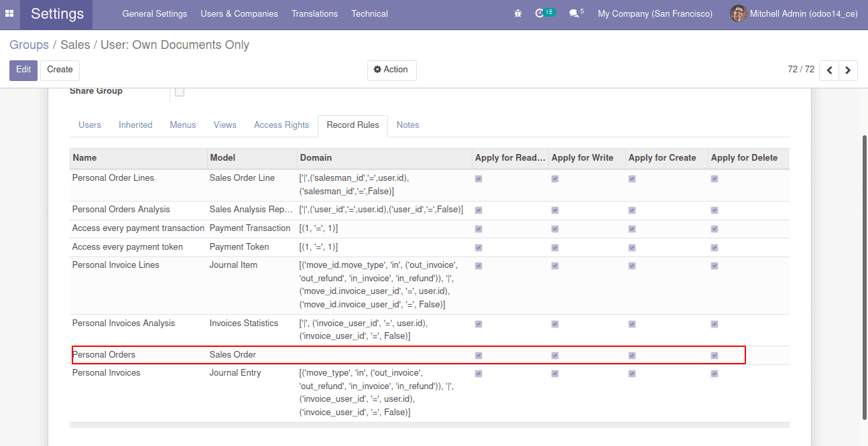The height and width of the screenshot is (446, 868).
Task: Sort by Apply for Write column header
Action: point(586,158)
